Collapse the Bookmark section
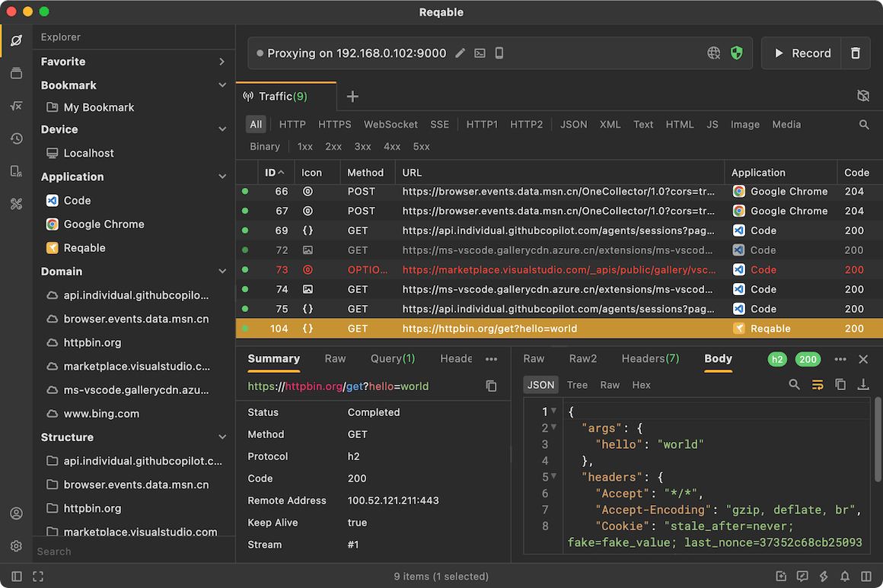This screenshot has height=588, width=883. [x=222, y=85]
